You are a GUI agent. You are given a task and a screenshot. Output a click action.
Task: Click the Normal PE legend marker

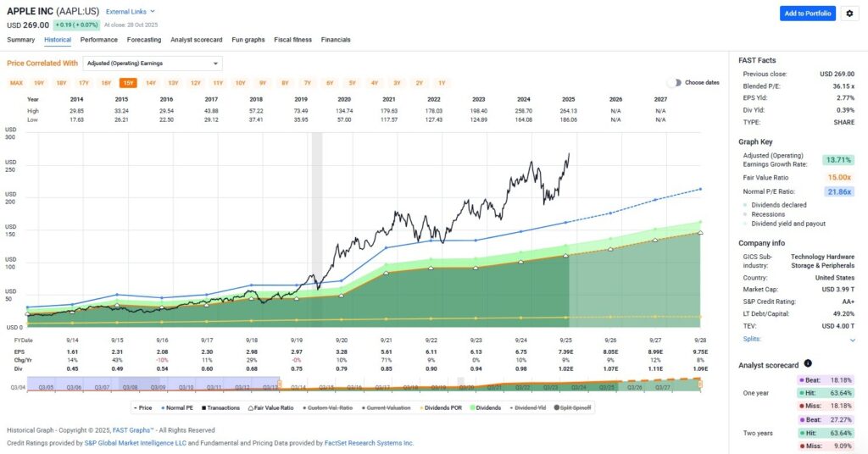pyautogui.click(x=164, y=407)
